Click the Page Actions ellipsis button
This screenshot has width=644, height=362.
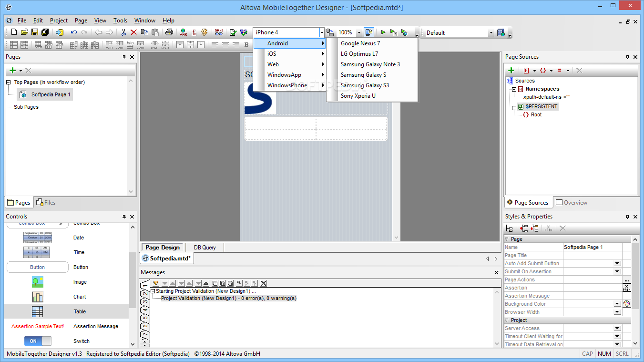627,280
